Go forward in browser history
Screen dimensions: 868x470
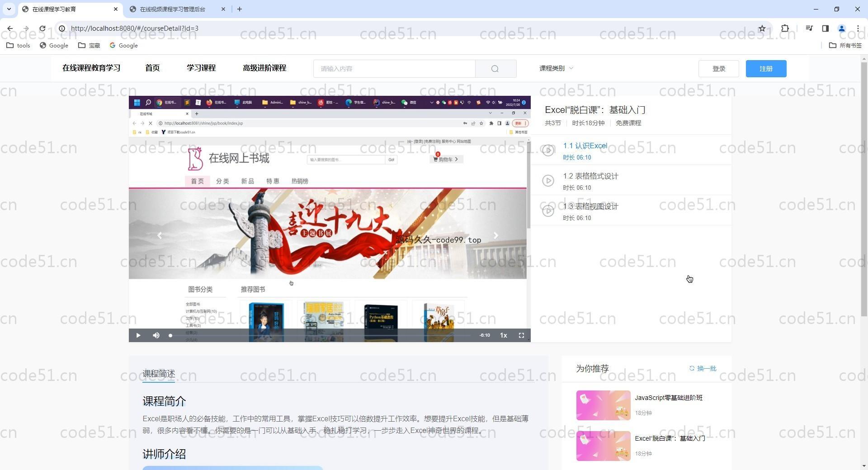26,28
